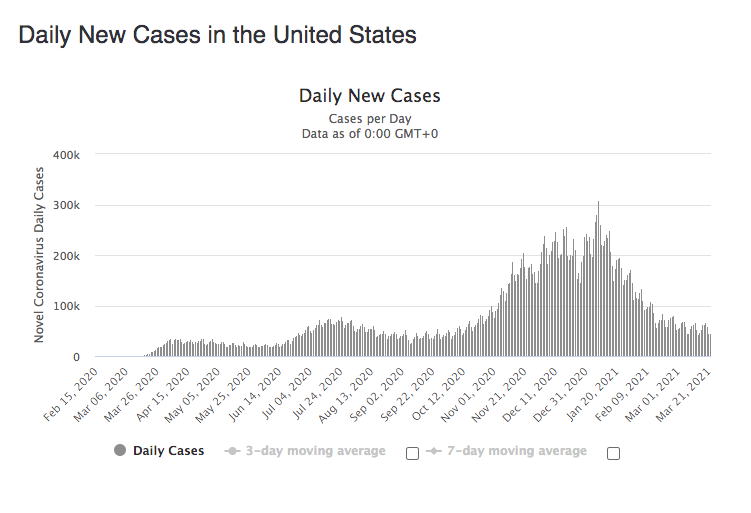Click the Cases per Day subtitle
This screenshot has width=751, height=513.
370,119
